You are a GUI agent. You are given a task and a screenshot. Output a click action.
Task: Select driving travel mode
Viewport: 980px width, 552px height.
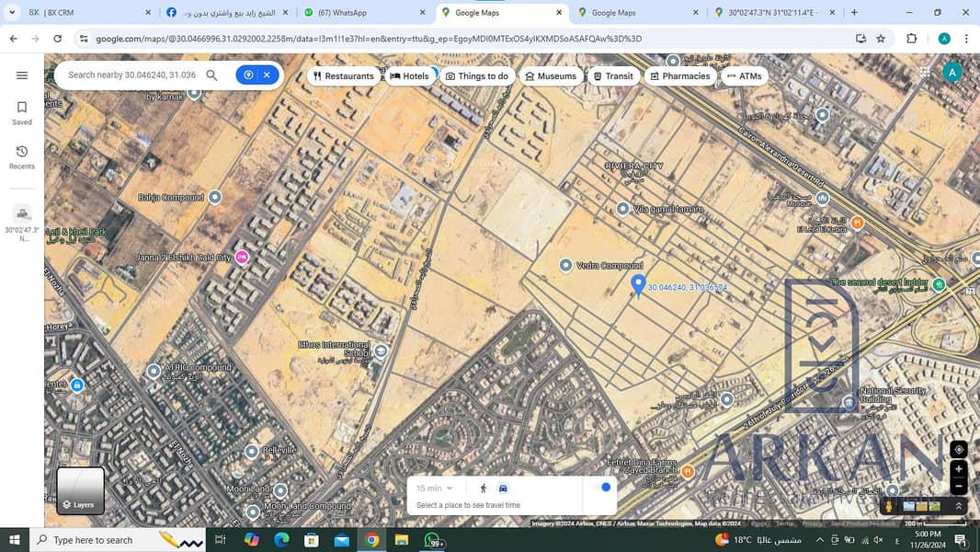[x=503, y=489]
